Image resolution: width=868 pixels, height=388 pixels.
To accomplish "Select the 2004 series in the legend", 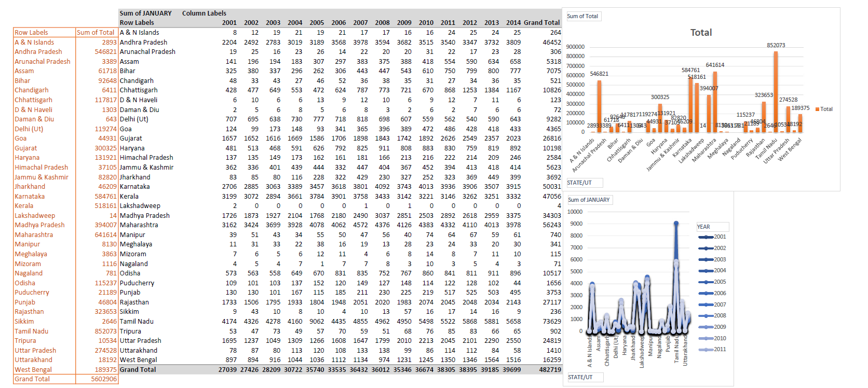I will [712, 270].
